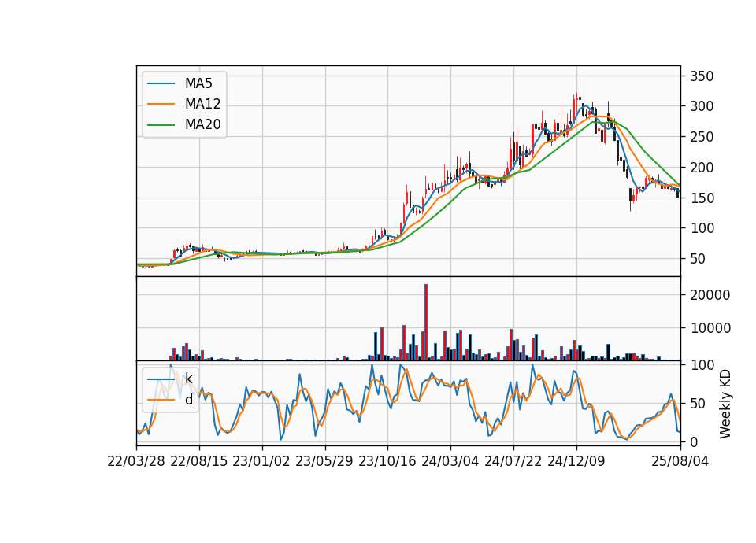Click the blue MA5 legend line sample
The image size is (756, 543).
coord(161,83)
